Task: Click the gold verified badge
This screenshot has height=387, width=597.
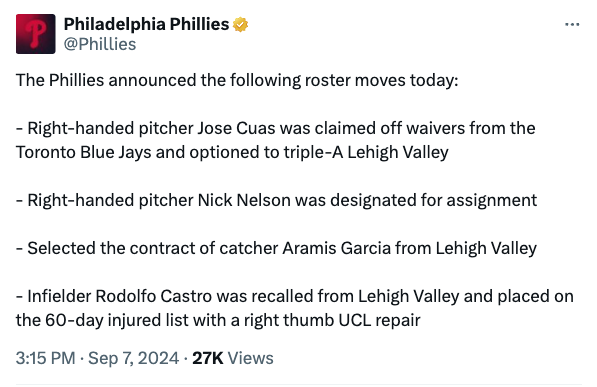Action: 241,25
